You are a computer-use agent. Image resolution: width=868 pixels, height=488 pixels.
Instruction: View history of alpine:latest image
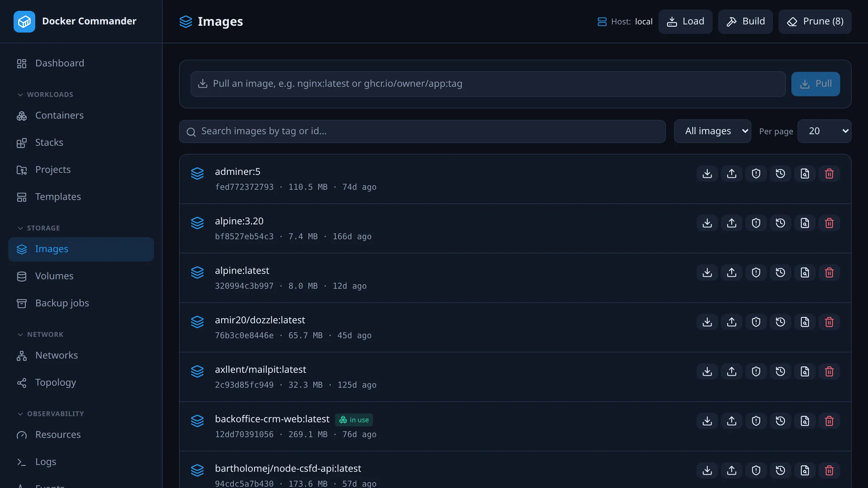point(781,273)
